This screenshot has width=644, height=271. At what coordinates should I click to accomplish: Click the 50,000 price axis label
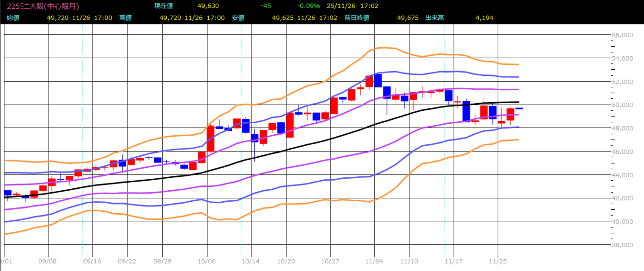tap(622, 105)
